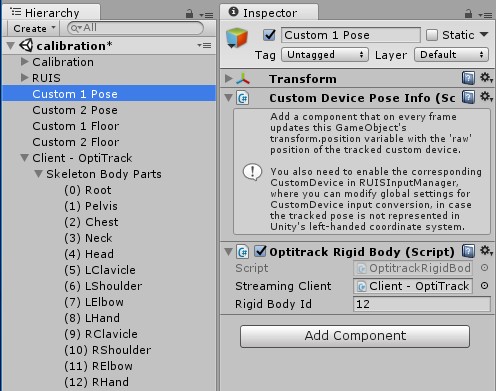Open Optitrack Rigid Body settings gear
This screenshot has height=391, width=496.
pos(486,251)
